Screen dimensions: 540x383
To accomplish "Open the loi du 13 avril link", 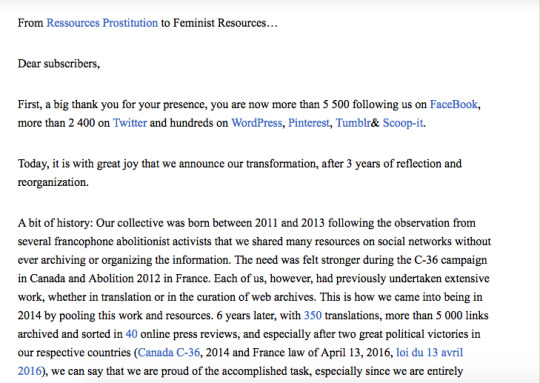I will point(429,352).
